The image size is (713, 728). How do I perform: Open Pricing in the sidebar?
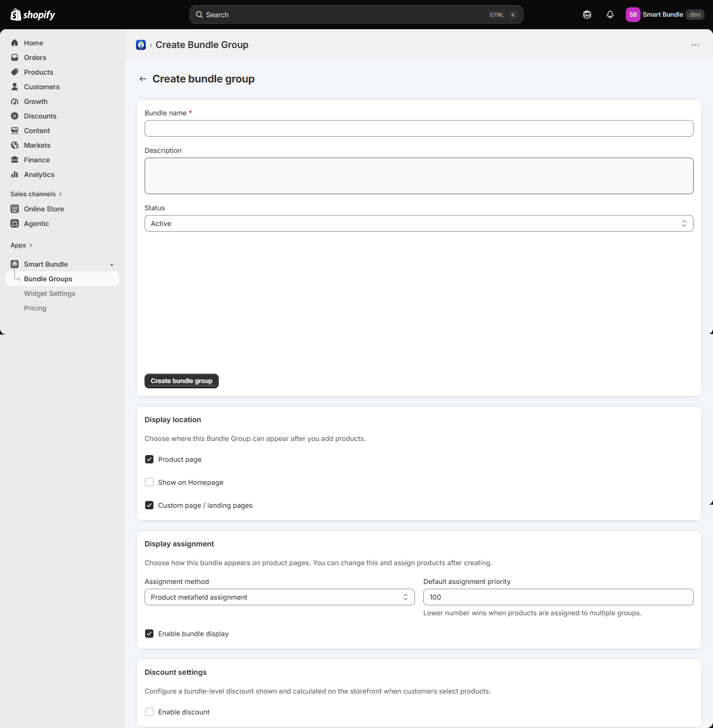(x=35, y=308)
